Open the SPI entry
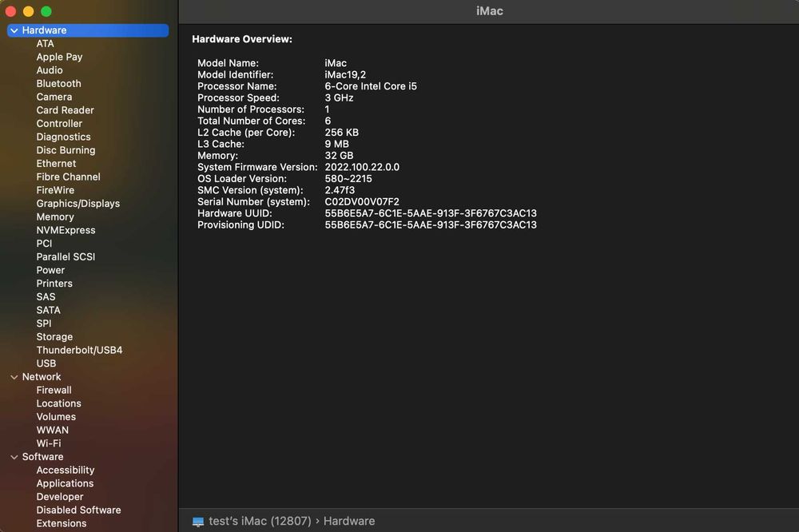799x532 pixels. 44,324
